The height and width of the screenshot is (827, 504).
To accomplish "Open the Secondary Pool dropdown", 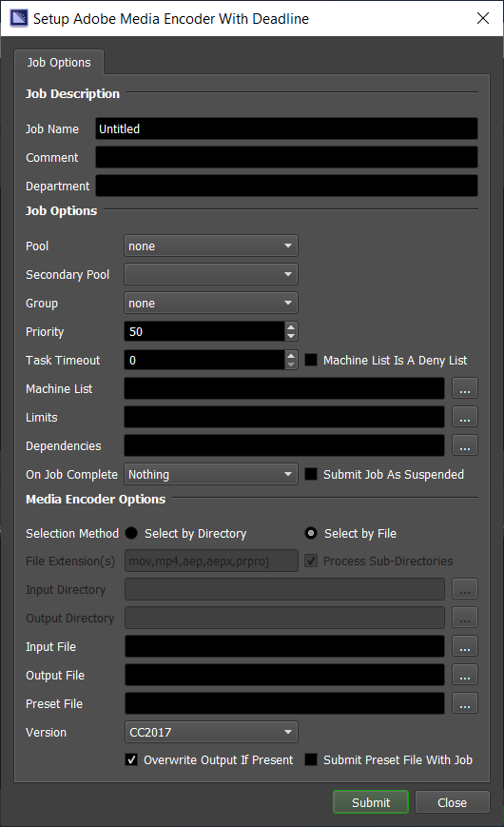I will 211,274.
